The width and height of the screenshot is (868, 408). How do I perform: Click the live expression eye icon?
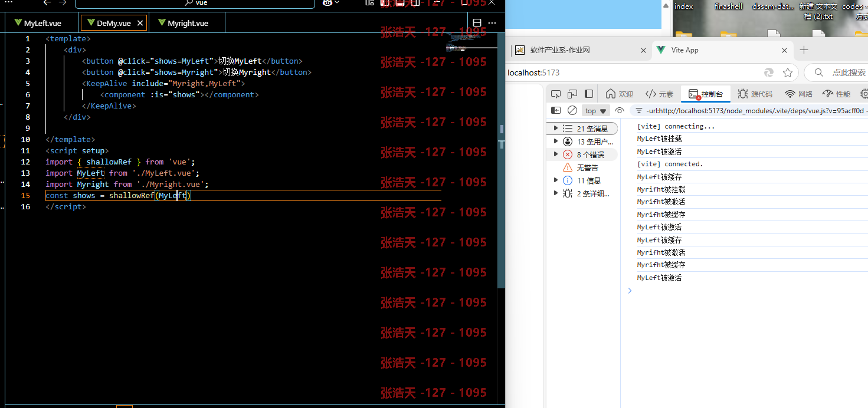619,110
